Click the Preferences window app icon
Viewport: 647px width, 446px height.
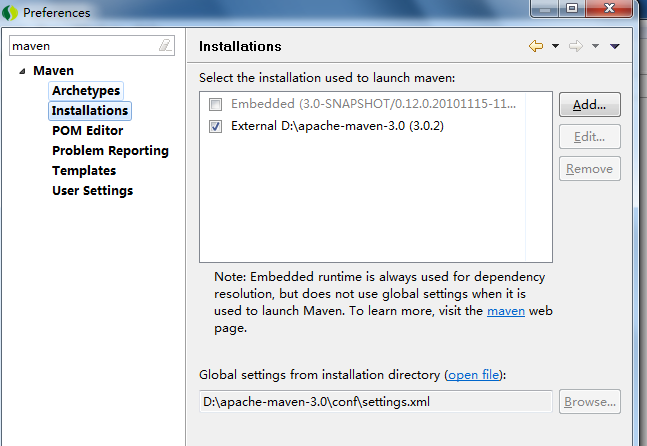(10, 13)
